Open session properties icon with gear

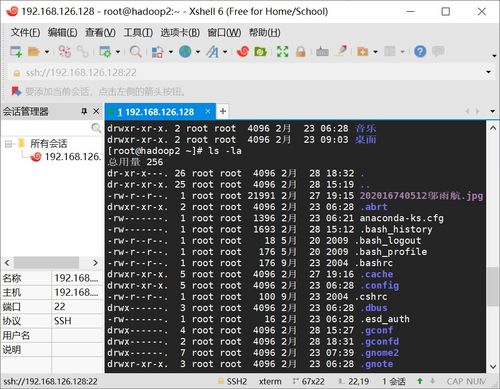click(x=105, y=52)
